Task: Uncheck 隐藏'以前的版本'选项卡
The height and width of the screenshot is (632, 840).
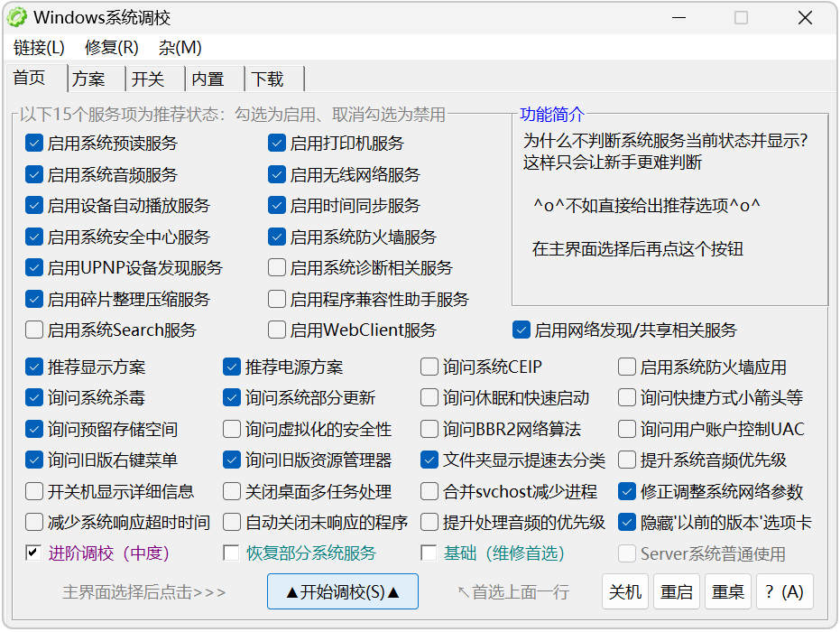Action: coord(627,522)
